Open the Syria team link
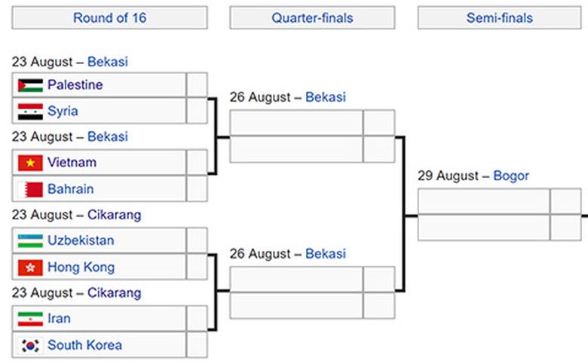 pos(63,112)
